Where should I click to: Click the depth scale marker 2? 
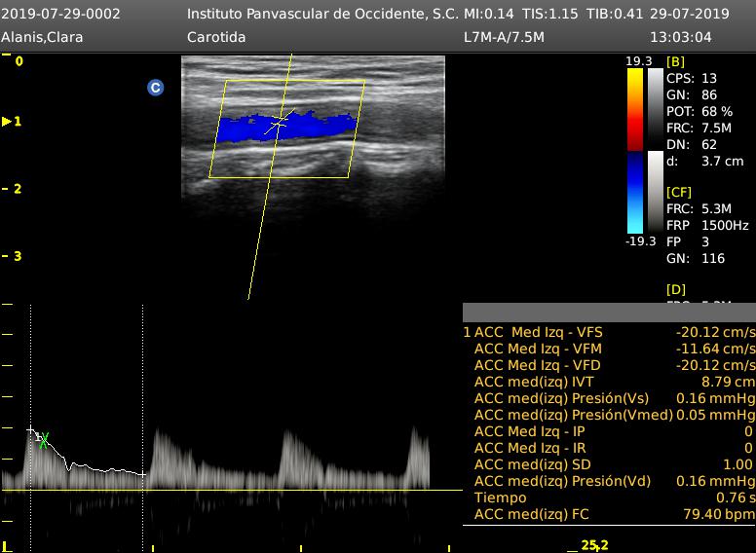tap(18, 189)
